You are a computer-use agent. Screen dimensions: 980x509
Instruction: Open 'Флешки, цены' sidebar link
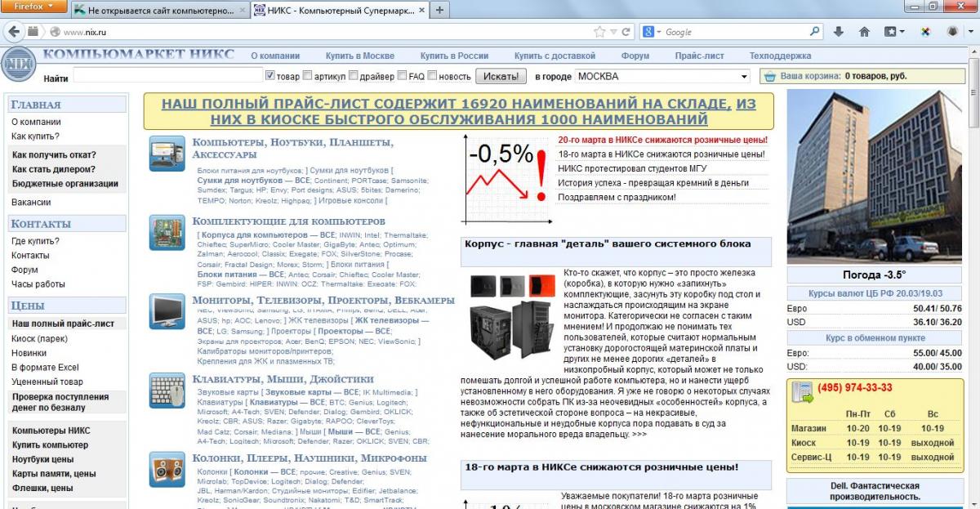[x=42, y=488]
